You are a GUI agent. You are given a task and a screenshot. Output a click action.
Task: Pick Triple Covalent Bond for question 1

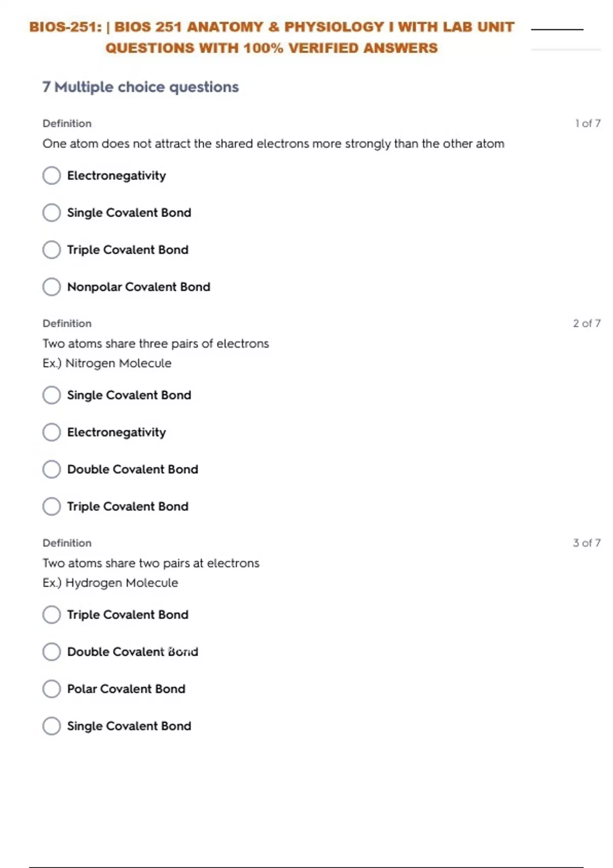(x=52, y=250)
